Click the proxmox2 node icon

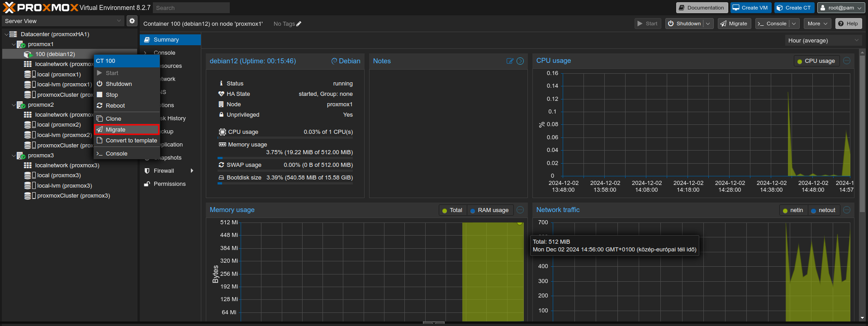click(x=21, y=105)
